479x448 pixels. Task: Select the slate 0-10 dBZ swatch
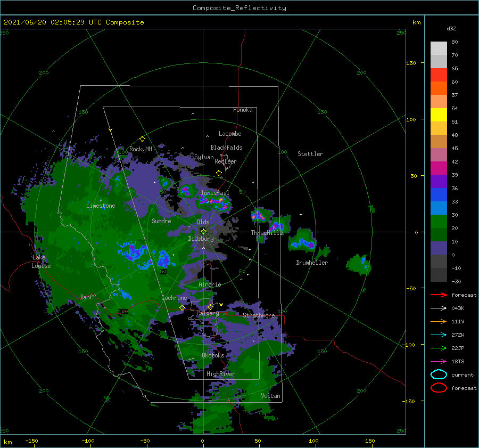439,248
